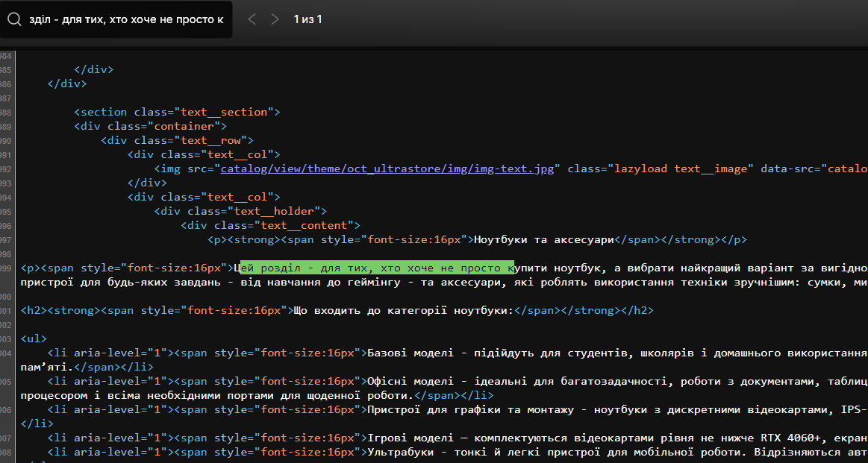Click the "lazyload text__image" class value

681,169
